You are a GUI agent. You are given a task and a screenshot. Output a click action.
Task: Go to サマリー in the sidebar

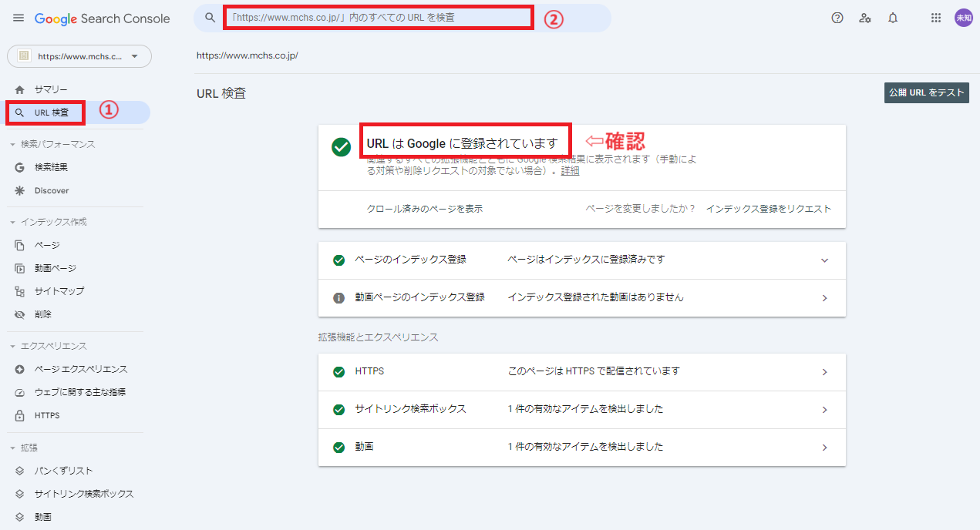pyautogui.click(x=51, y=89)
